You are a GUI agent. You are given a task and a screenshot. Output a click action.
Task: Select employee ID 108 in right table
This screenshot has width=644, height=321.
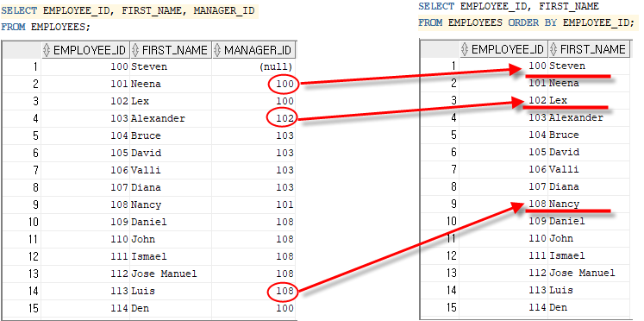538,204
